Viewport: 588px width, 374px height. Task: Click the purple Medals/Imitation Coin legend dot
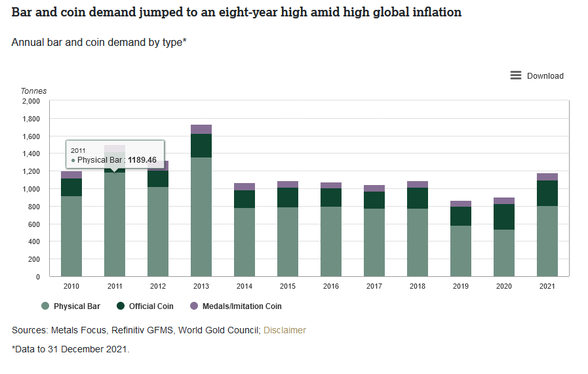click(x=194, y=306)
